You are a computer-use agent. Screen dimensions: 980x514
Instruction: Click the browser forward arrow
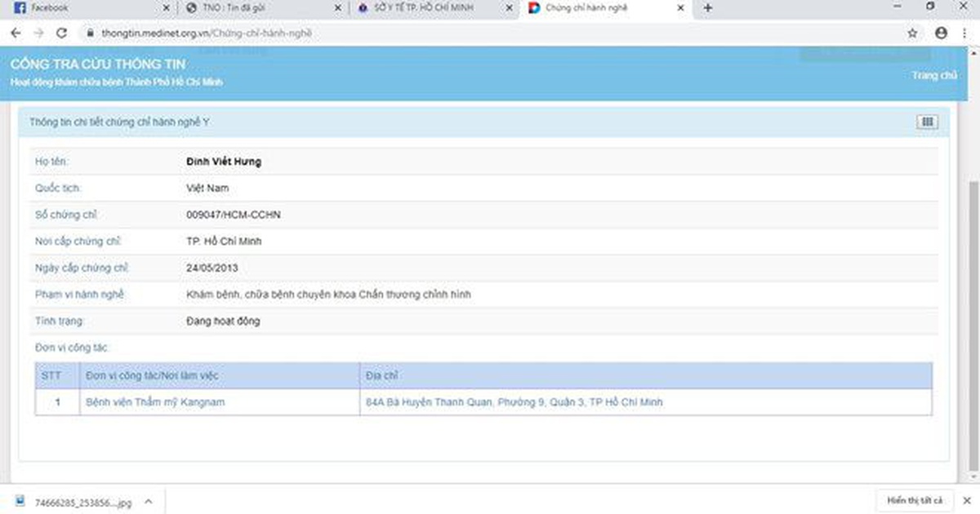click(x=38, y=33)
